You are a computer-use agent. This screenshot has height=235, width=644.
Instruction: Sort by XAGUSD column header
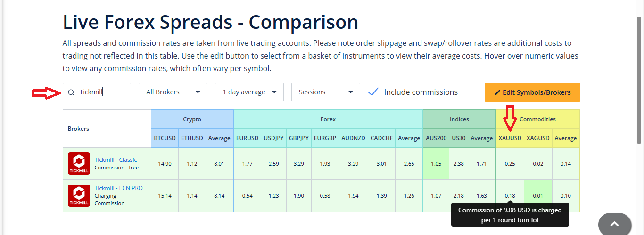(538, 138)
